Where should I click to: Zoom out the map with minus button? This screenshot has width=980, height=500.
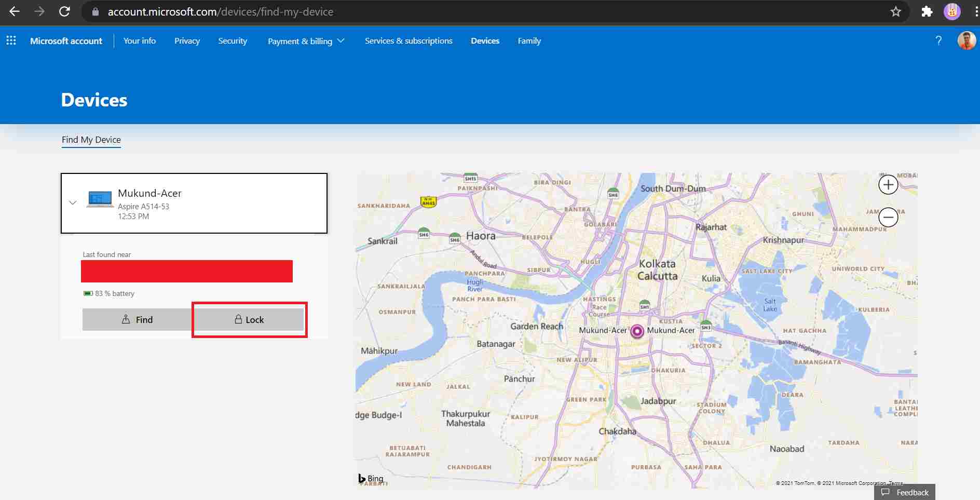click(888, 217)
